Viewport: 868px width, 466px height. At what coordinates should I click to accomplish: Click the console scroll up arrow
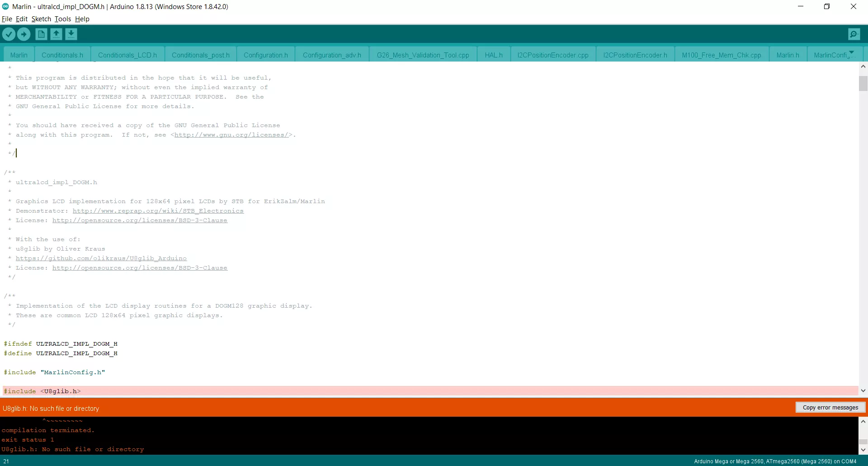[x=863, y=421]
